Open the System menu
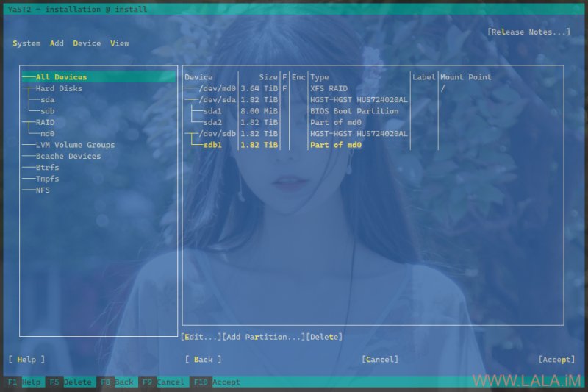Image resolution: width=588 pixels, height=392 pixels. tap(26, 43)
